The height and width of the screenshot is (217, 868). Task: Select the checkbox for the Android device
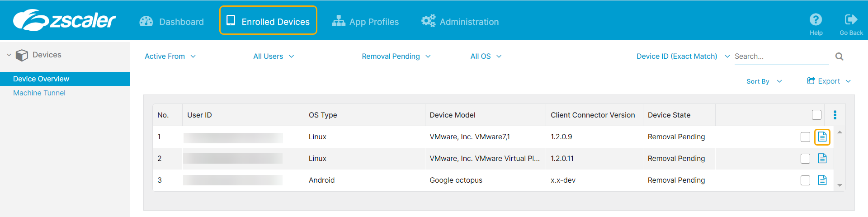click(805, 180)
